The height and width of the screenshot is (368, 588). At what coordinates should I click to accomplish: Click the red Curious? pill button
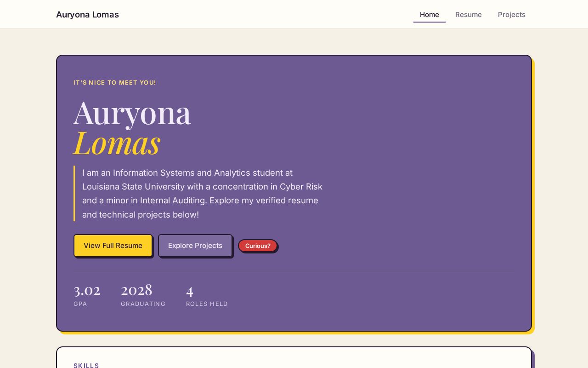point(258,246)
